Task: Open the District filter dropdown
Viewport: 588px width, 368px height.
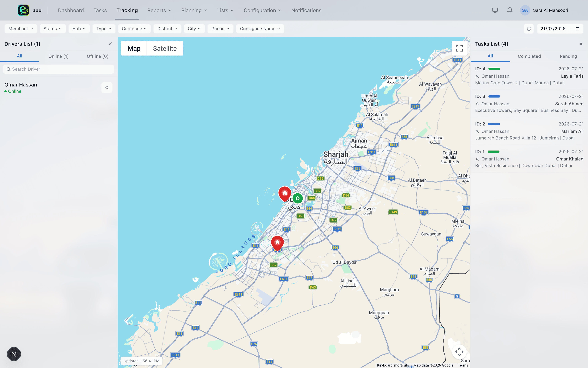Action: [x=167, y=29]
